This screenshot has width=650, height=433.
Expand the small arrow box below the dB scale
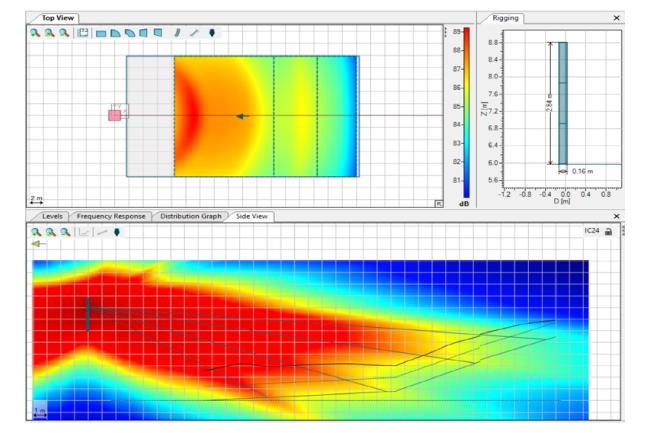(438, 203)
